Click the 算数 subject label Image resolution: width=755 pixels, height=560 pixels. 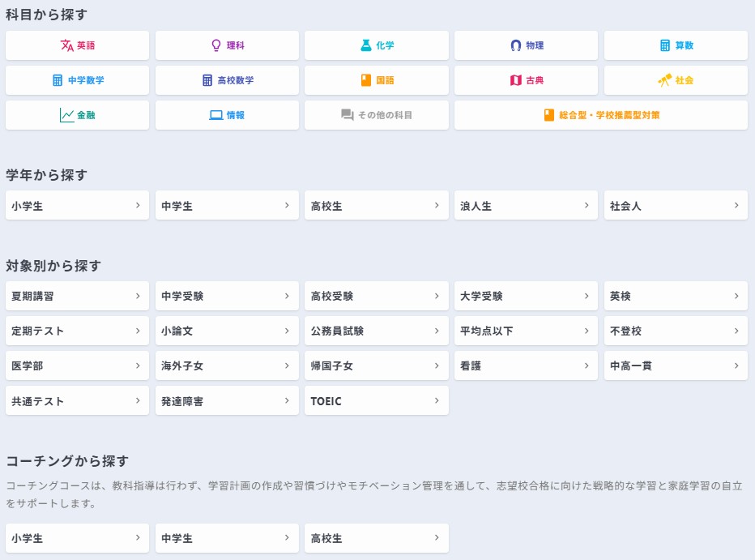coord(685,45)
